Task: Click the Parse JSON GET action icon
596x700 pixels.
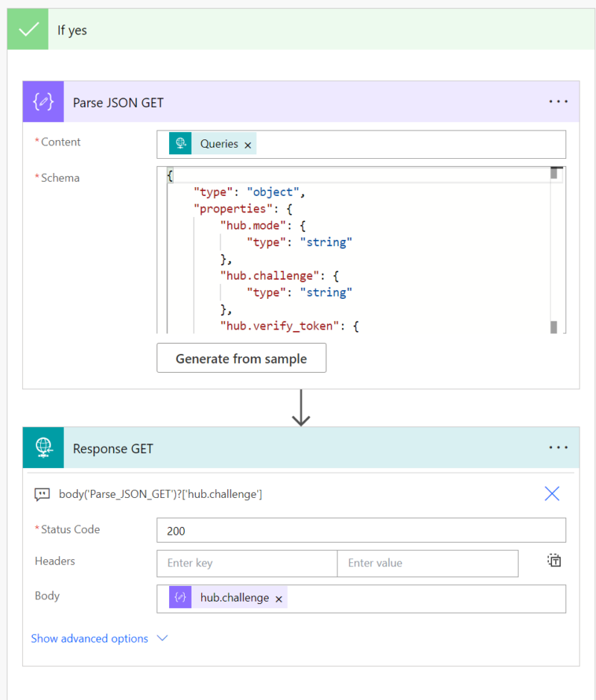Action: 43,102
